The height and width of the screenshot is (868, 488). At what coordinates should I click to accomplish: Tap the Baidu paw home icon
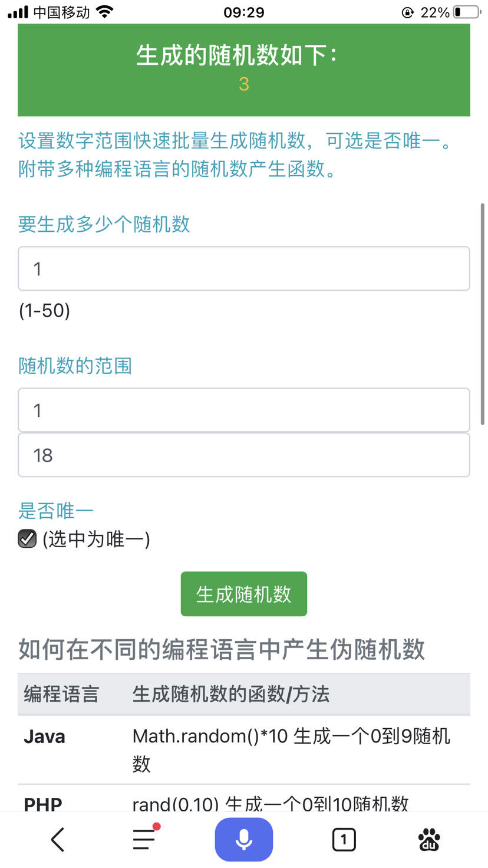click(x=430, y=839)
